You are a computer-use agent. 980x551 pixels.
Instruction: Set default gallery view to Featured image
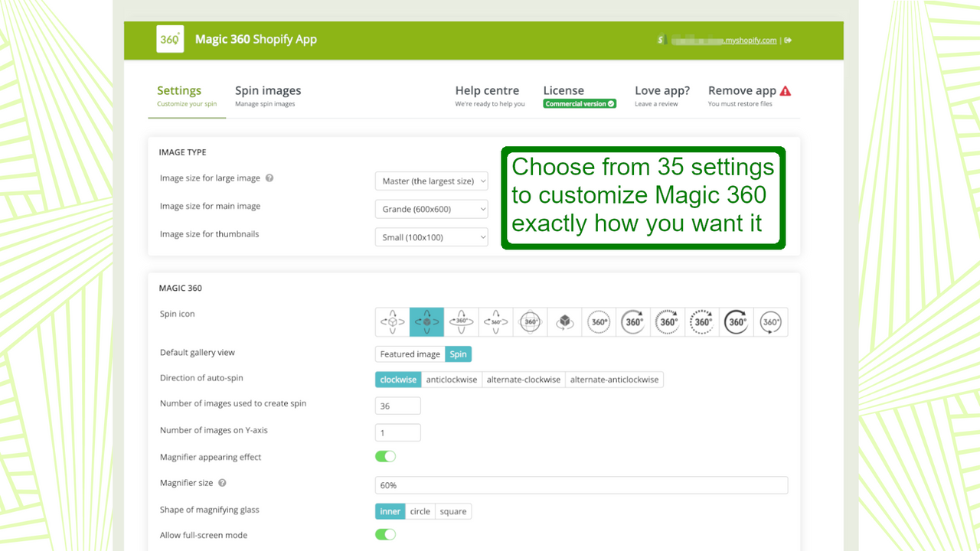(x=410, y=354)
